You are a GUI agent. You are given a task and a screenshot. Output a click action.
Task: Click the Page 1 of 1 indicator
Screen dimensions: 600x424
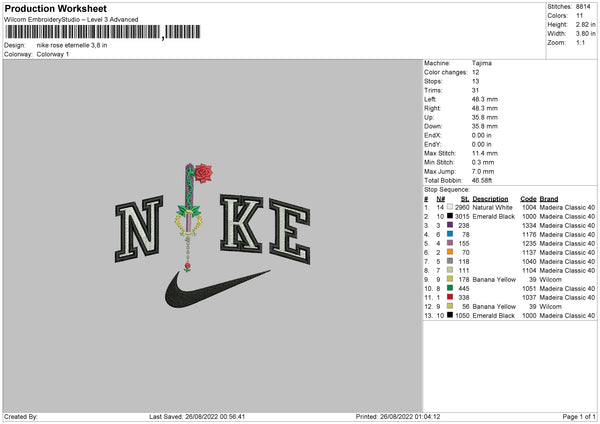pyautogui.click(x=579, y=416)
